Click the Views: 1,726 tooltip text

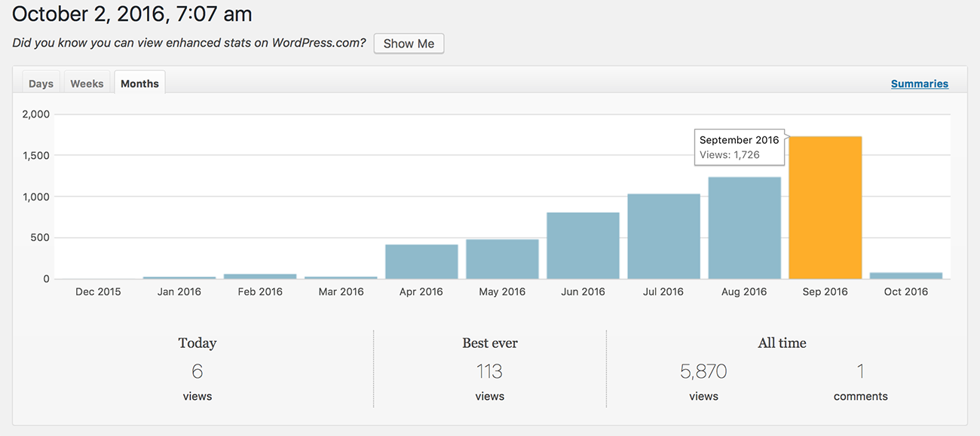(729, 155)
